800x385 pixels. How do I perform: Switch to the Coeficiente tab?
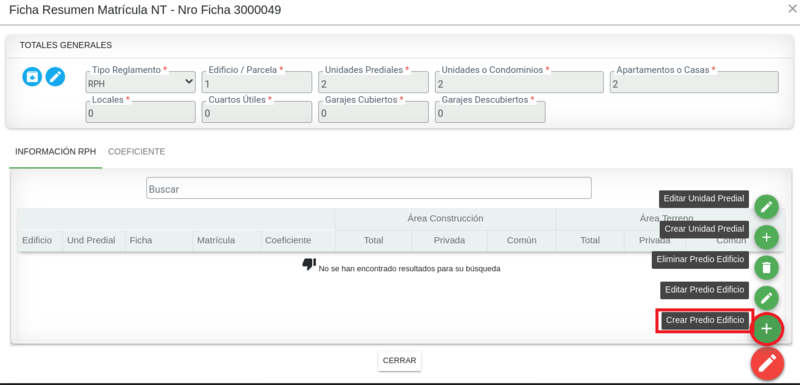pyautogui.click(x=136, y=151)
